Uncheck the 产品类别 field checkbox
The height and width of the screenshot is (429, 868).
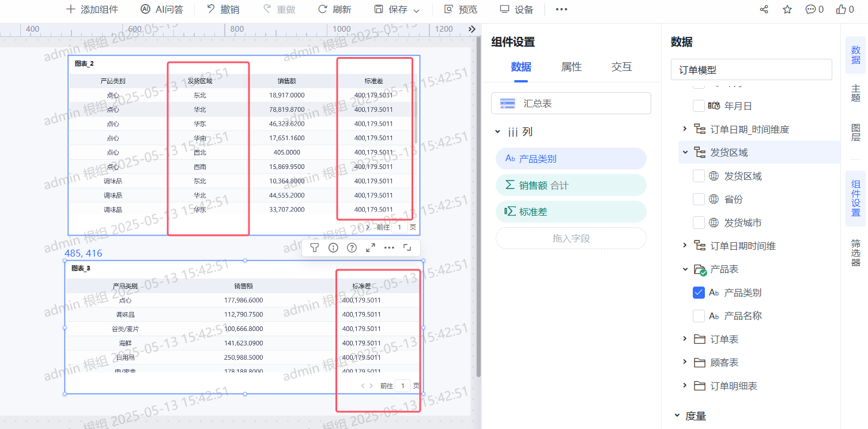(699, 292)
